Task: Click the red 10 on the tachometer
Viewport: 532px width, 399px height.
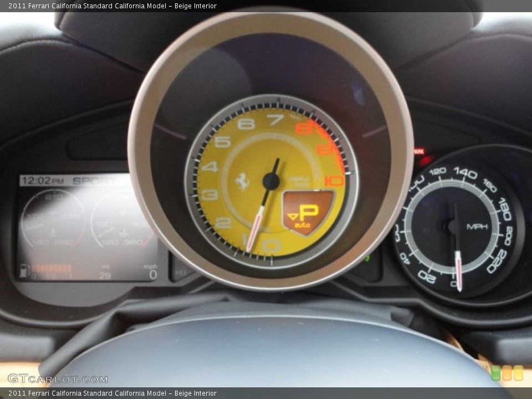Action: coord(334,181)
